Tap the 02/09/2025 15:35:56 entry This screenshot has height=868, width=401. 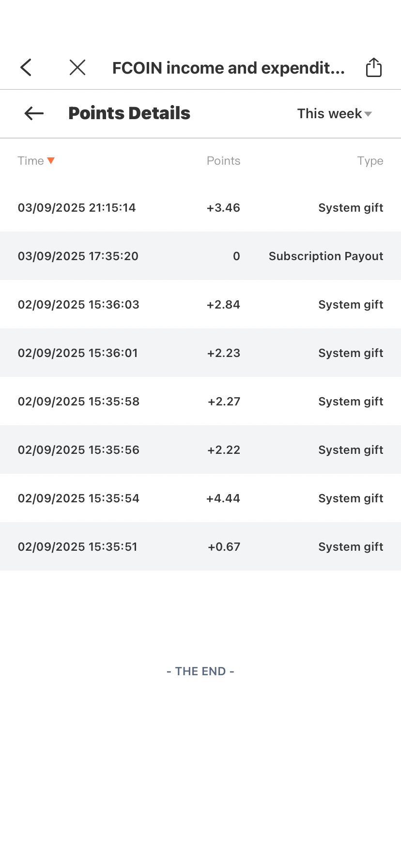coord(200,449)
